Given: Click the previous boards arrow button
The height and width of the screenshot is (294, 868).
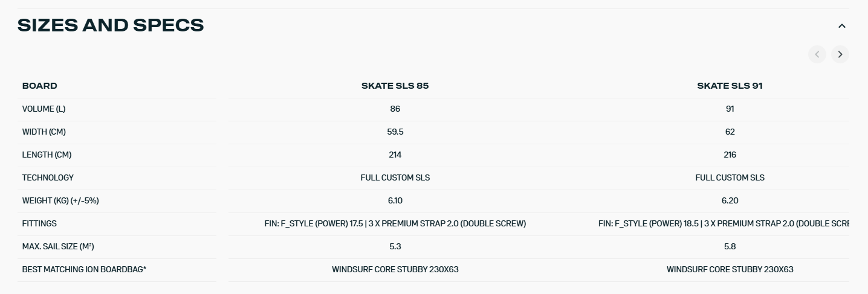Looking at the screenshot, I should click(817, 54).
